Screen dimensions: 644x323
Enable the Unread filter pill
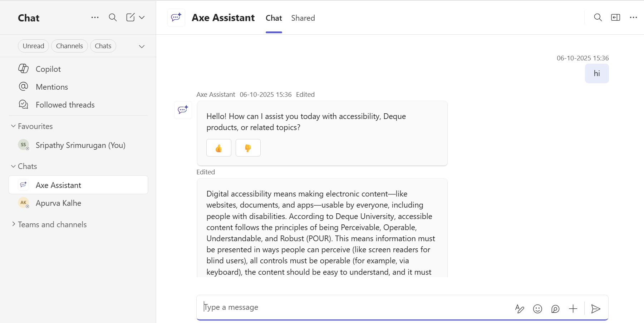(33, 46)
